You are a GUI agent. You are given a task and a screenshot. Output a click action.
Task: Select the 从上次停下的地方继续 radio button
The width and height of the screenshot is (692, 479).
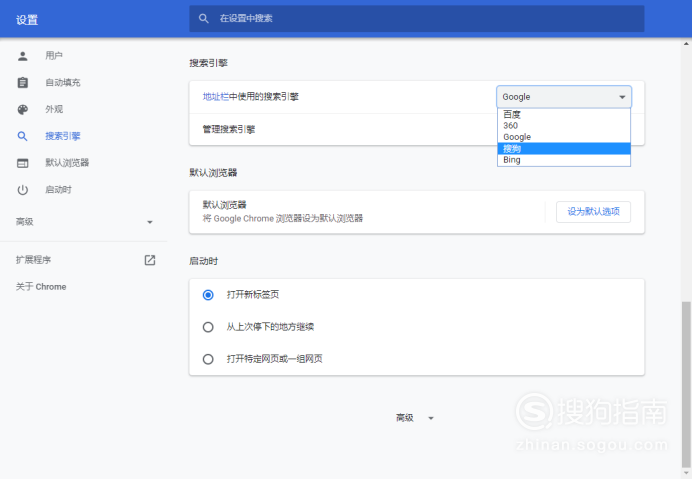pos(208,327)
